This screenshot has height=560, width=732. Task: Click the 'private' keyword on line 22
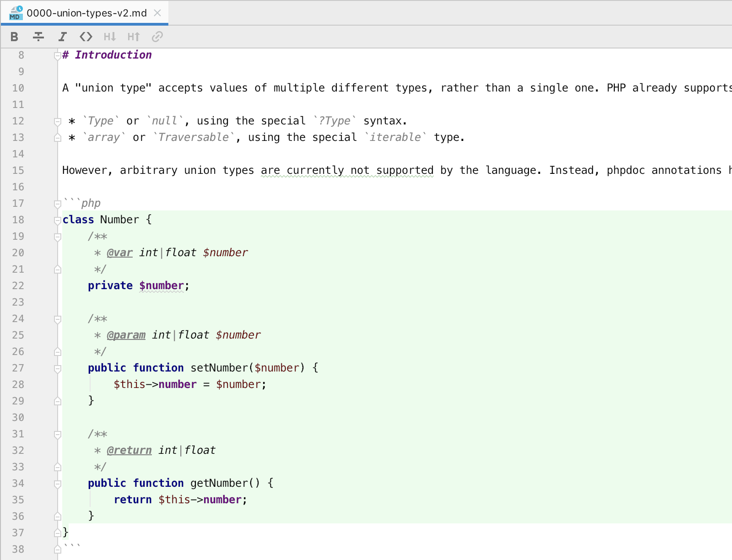tap(110, 285)
